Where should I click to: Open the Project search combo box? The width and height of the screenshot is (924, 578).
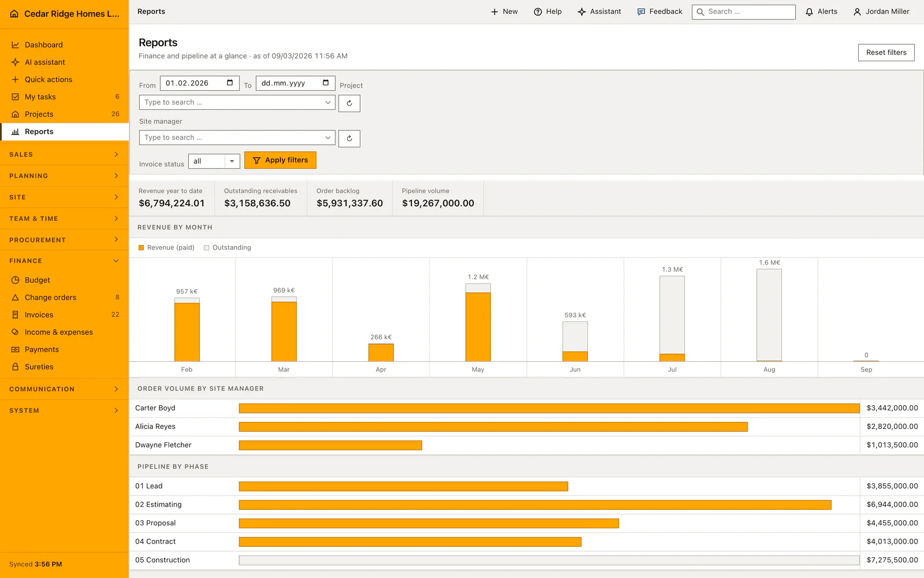(x=237, y=102)
